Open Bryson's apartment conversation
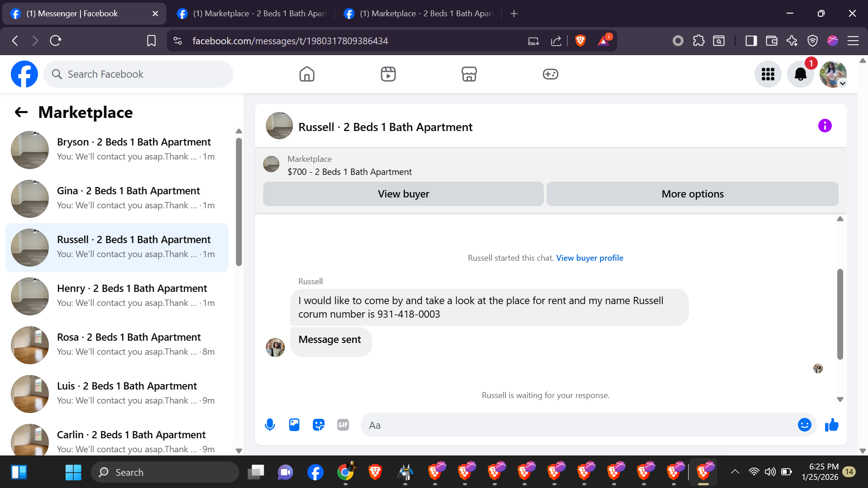 [117, 150]
